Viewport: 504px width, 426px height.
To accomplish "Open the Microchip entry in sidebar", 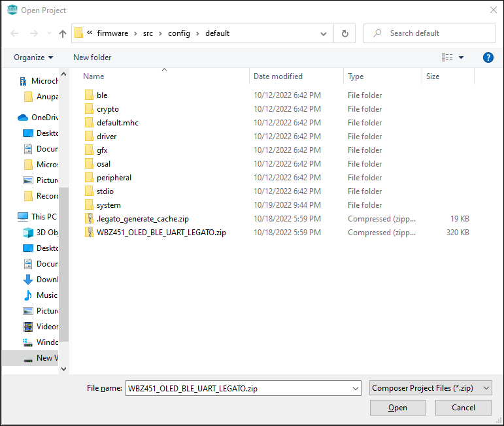I will tap(39, 81).
